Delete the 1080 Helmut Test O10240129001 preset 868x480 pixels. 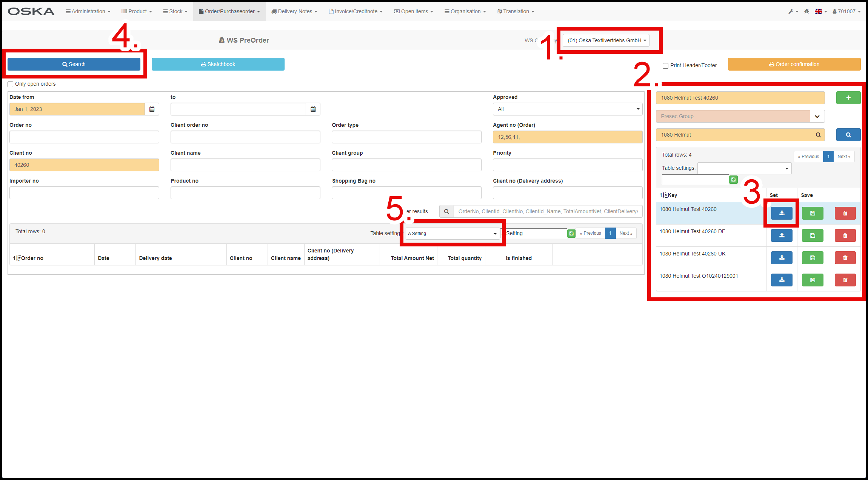(845, 280)
